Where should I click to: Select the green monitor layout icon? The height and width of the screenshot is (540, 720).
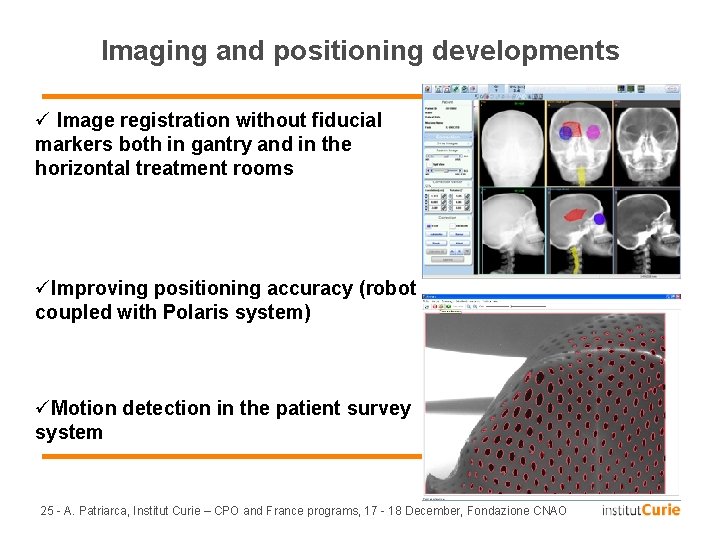pos(630,89)
